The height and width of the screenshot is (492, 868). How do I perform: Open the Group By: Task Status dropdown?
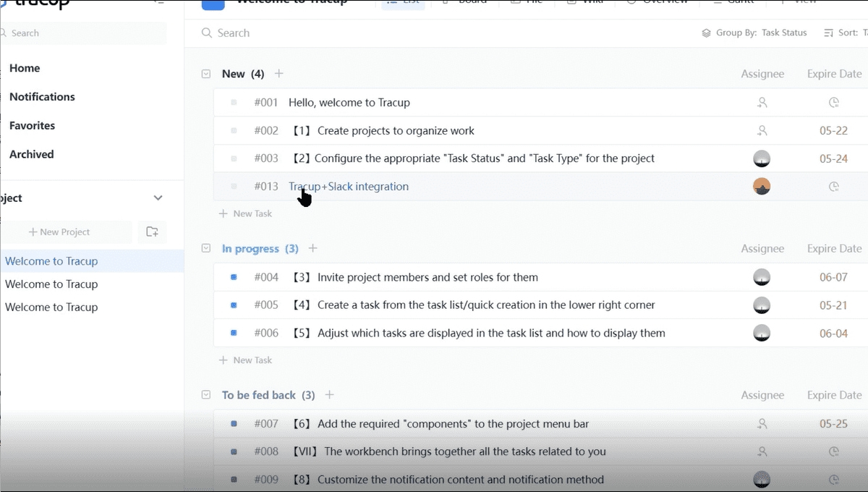point(754,33)
